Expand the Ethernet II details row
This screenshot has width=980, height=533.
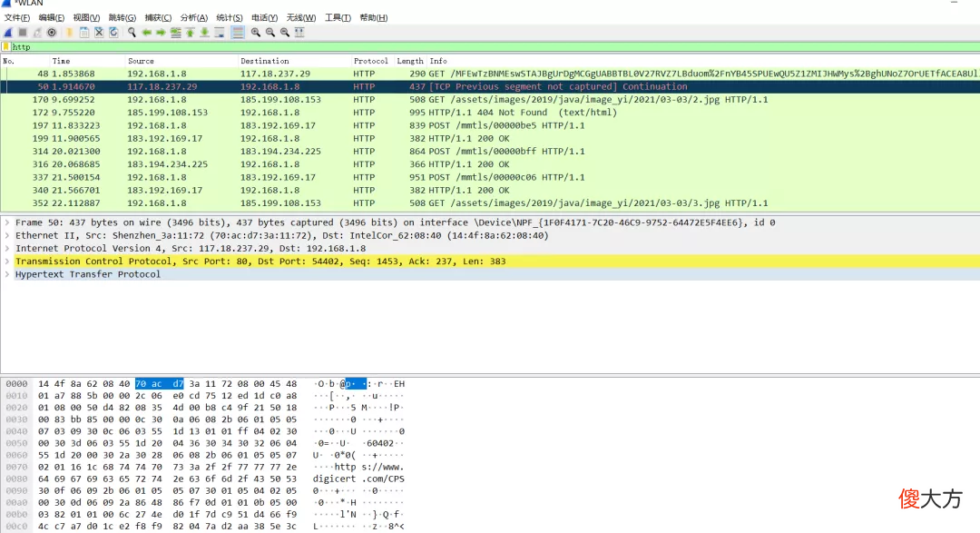[x=7, y=236]
